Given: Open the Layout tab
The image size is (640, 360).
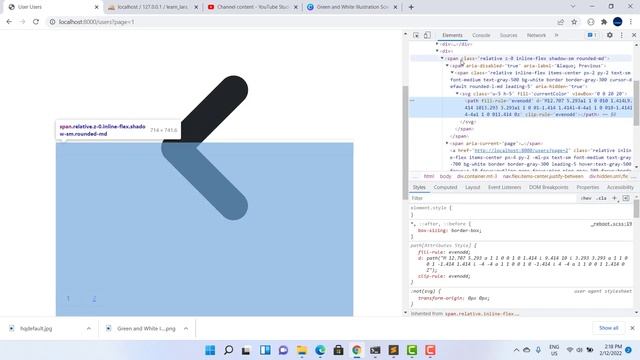Looking at the screenshot, I should pyautogui.click(x=473, y=187).
